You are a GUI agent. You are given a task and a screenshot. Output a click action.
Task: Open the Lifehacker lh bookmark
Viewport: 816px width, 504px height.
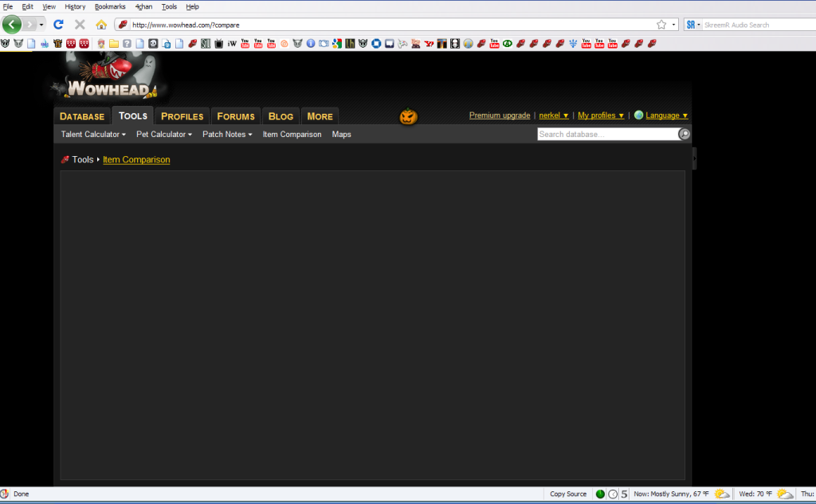350,44
